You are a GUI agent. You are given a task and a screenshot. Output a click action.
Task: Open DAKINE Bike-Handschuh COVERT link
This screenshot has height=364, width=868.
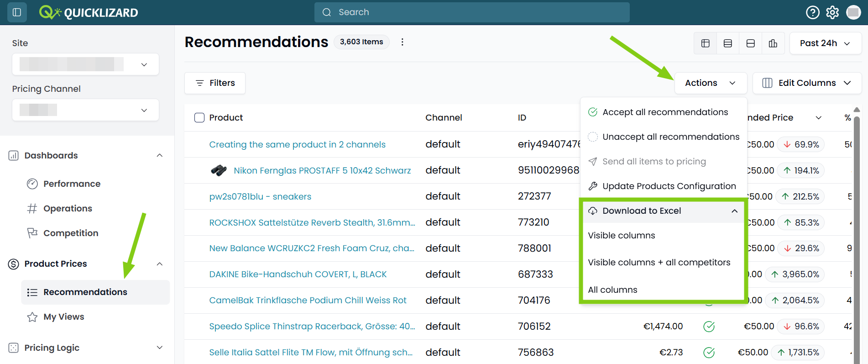pos(298,274)
